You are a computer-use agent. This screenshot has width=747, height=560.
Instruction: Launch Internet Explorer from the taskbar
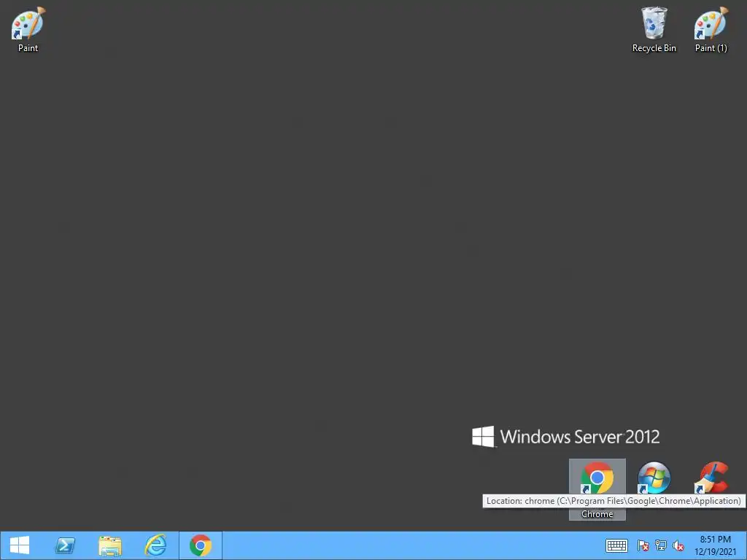coord(155,545)
